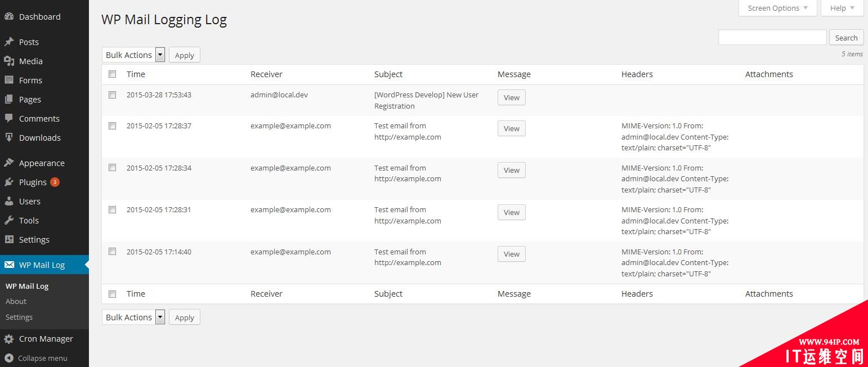
Task: Select the checkbox for the 2015-02-05 17:14:40 entry
Action: pos(113,252)
